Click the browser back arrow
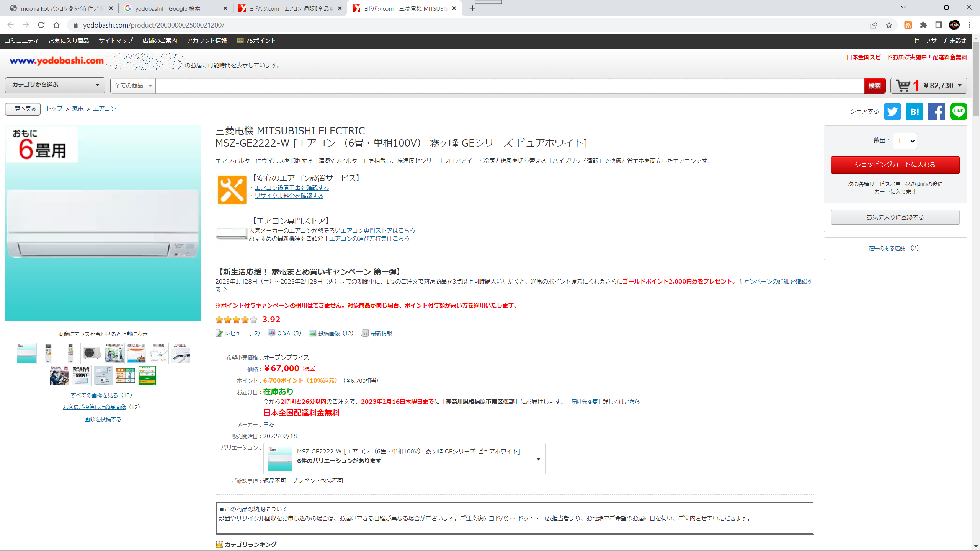Screen dimensions: 980x551 coord(11,25)
